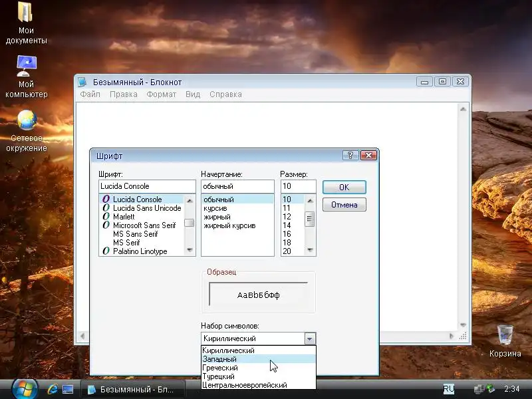532x399 pixels.
Task: Select the Palatino Linotype font
Action: coord(142,251)
